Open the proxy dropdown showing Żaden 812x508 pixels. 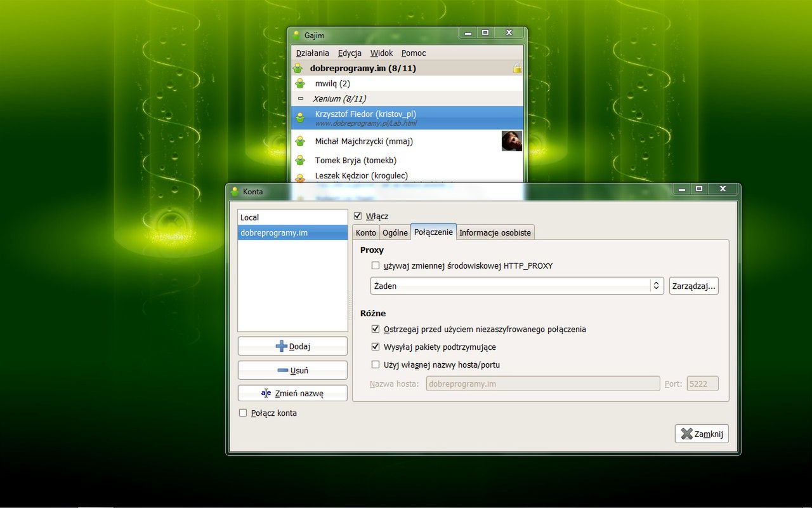517,286
